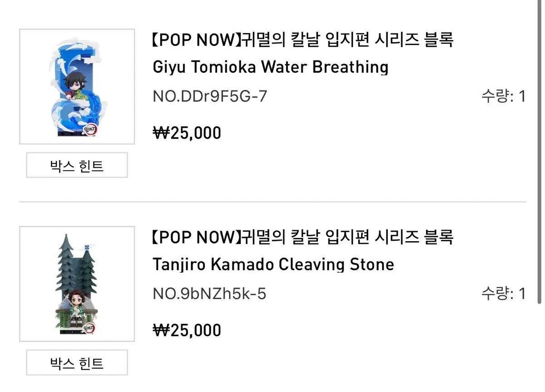545x392 pixels.
Task: Click 수량: 1 on the Tanjiro Kamado row
Action: tap(503, 294)
